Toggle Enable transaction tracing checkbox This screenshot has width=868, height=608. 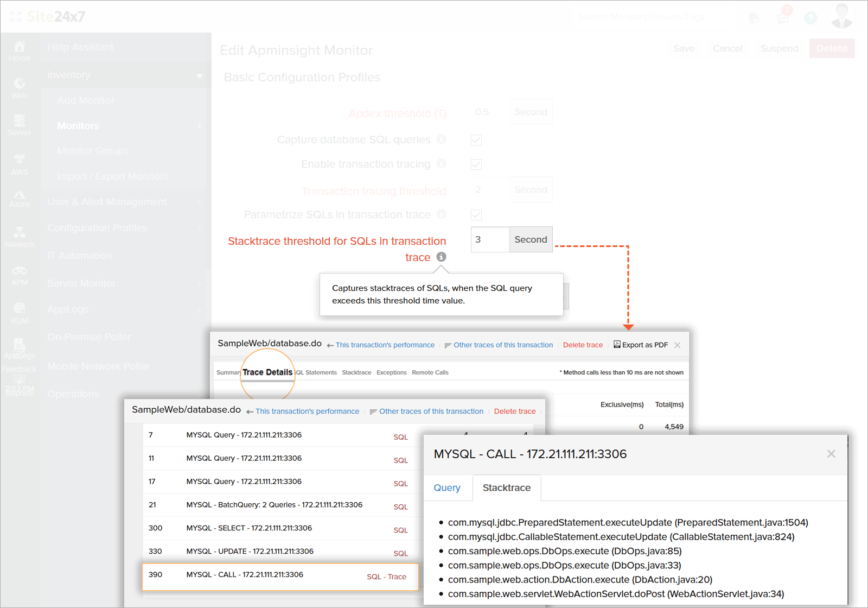pos(476,164)
